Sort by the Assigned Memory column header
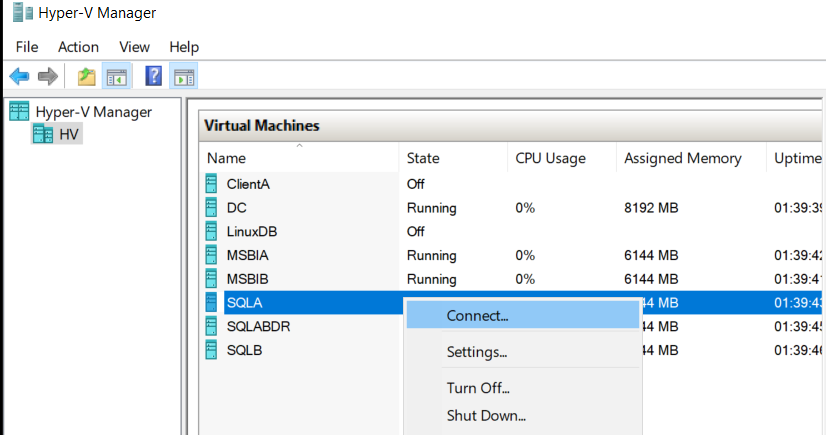Screen dimensions: 826x435 click(x=691, y=157)
